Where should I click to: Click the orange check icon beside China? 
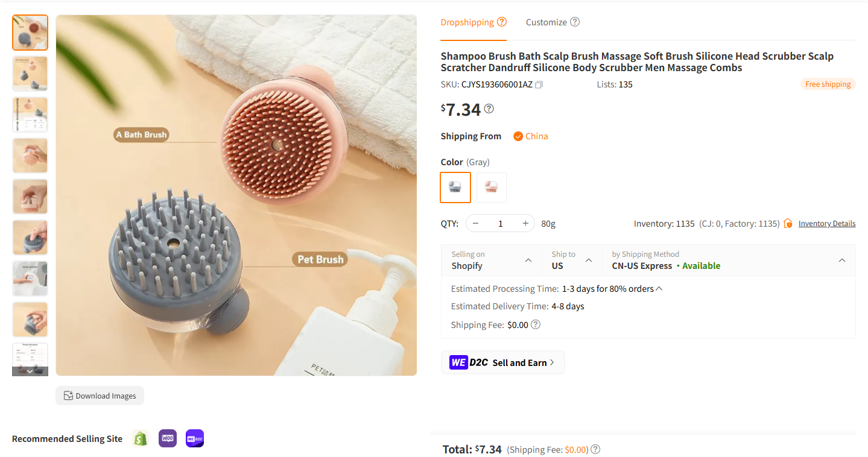518,136
